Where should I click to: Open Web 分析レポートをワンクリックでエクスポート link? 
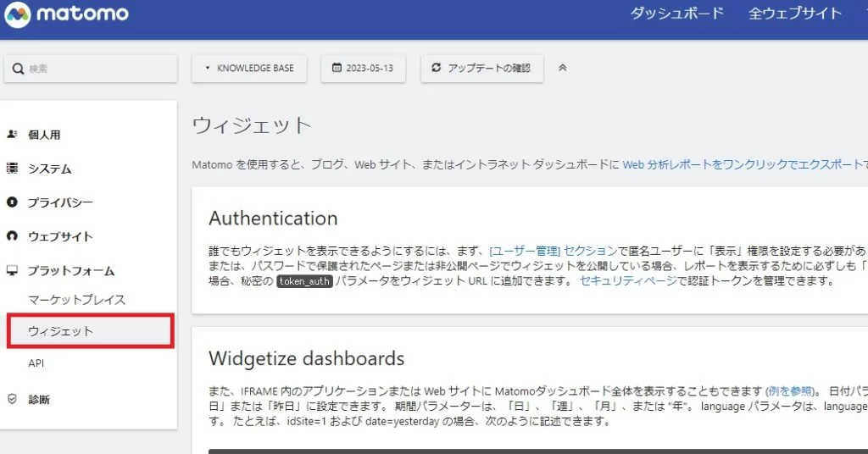744,164
